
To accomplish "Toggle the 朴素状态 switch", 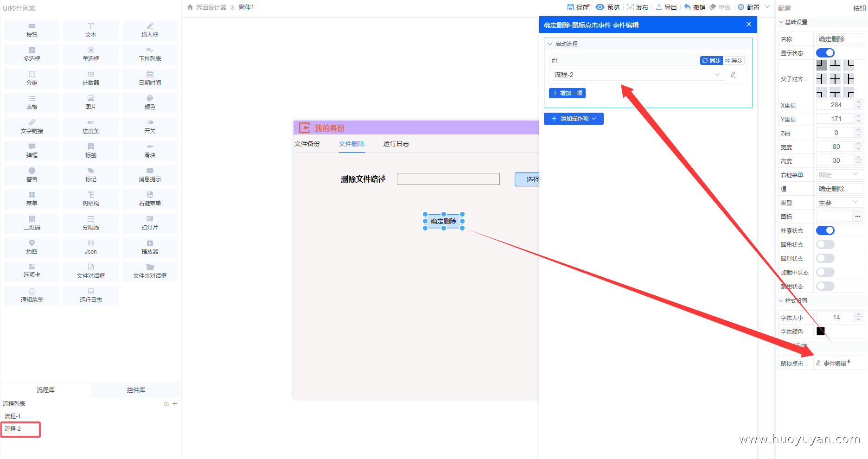I will click(x=825, y=230).
